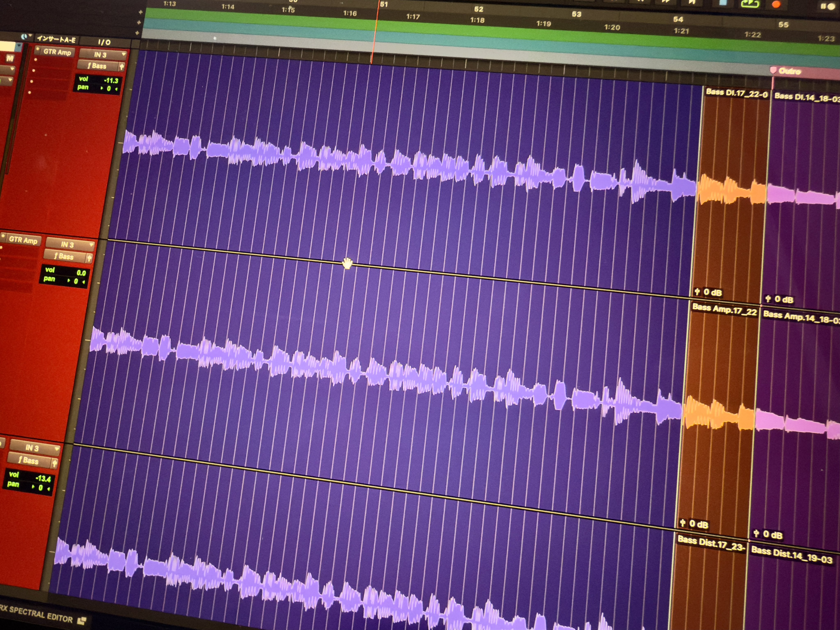Open output window icon beside third track's Bass
Viewport: 840px width, 630px height.
click(54, 463)
